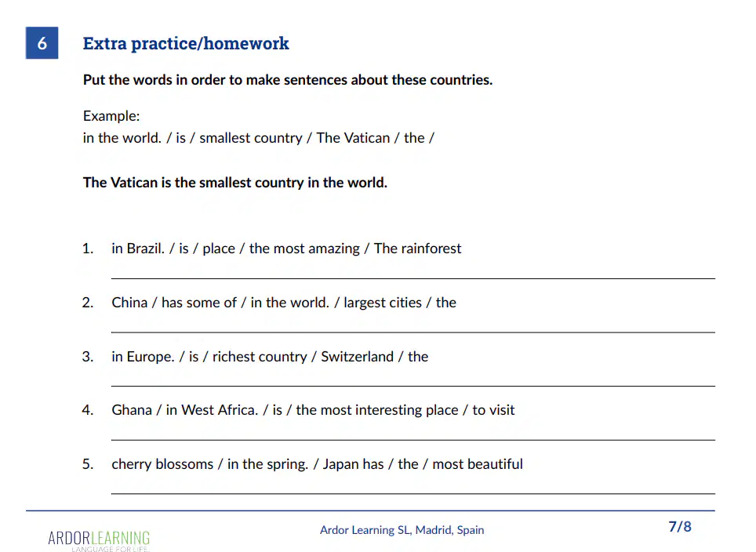The height and width of the screenshot is (552, 756).
Task: Click the phrase 'largest cities' in item 2
Action: (383, 303)
